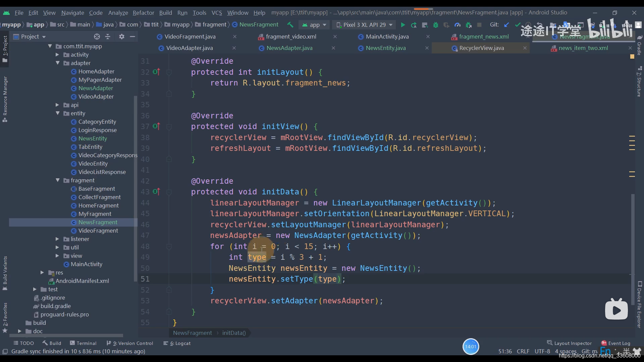The image size is (644, 362).
Task: Collapse the adapter package folder
Action: pos(57,63)
